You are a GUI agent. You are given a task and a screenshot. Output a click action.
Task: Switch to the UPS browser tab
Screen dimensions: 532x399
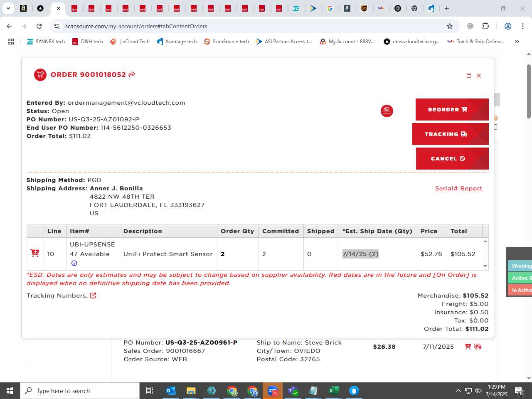click(364, 8)
